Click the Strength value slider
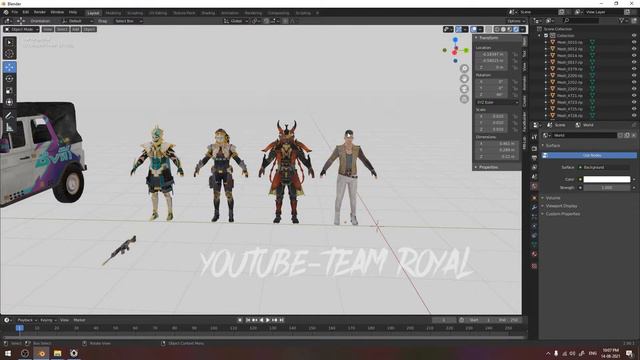Screen dimensions: 640x360 607,188
